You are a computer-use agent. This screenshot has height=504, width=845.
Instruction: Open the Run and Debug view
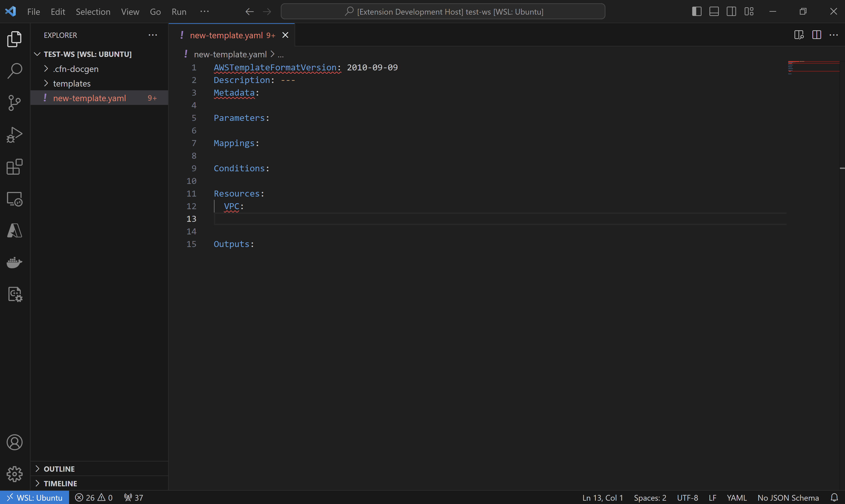14,135
